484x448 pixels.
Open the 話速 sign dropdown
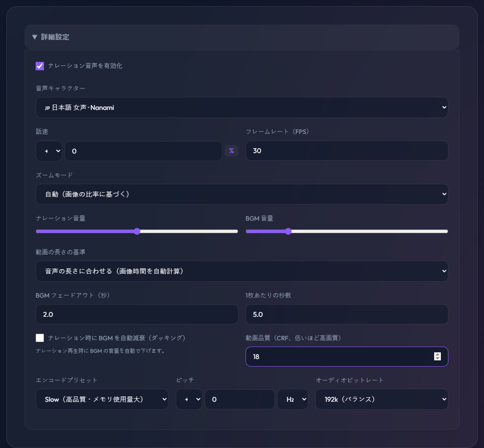pos(49,151)
